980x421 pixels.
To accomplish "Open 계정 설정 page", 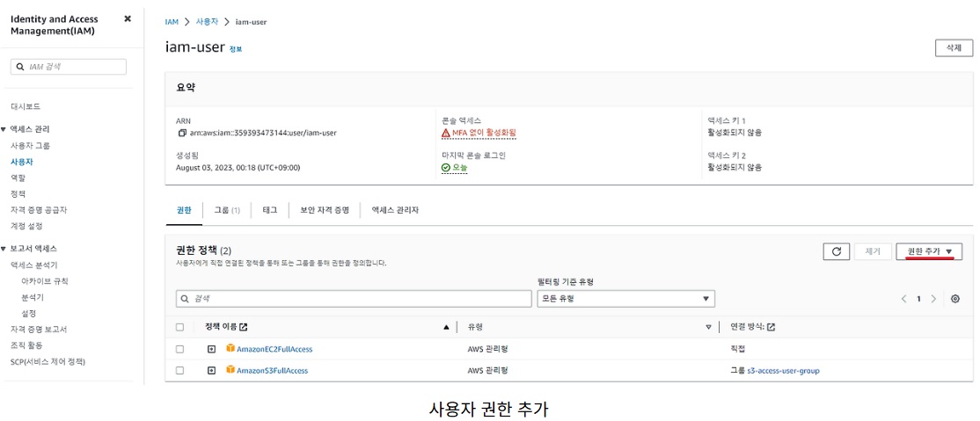I will (26, 226).
